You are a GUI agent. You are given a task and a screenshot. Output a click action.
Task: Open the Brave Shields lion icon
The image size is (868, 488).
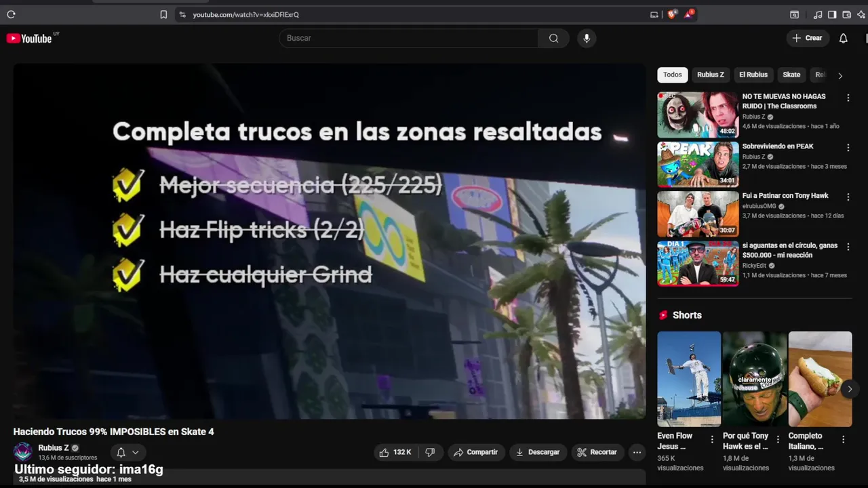coord(671,14)
